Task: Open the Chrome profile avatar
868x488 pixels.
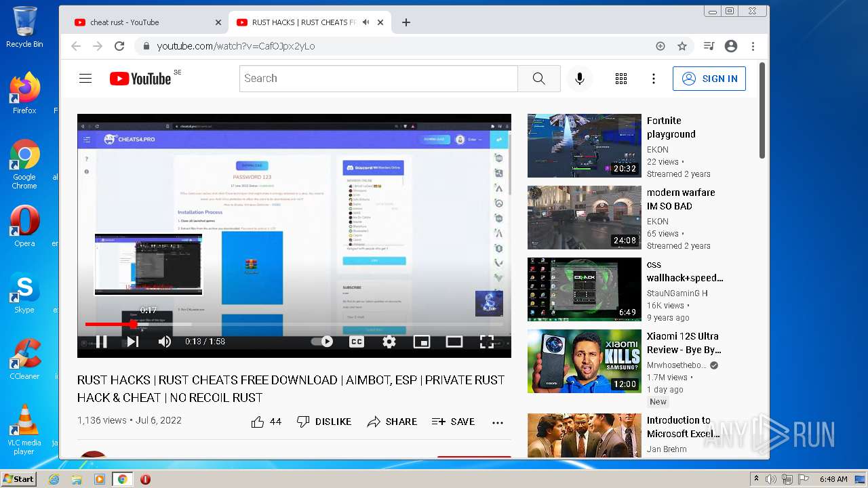Action: pyautogui.click(x=731, y=46)
